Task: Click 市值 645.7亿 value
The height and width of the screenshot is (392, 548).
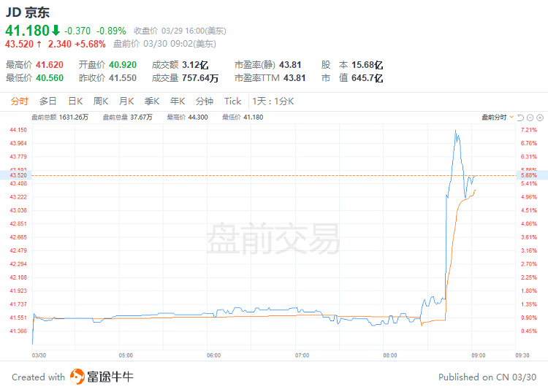Action: (367, 78)
